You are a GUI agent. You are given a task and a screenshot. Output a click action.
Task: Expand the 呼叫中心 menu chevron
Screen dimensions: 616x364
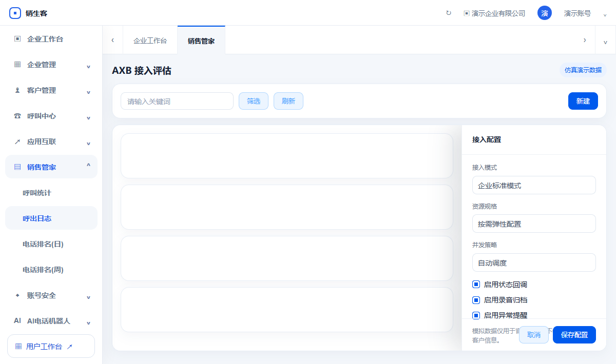click(88, 117)
